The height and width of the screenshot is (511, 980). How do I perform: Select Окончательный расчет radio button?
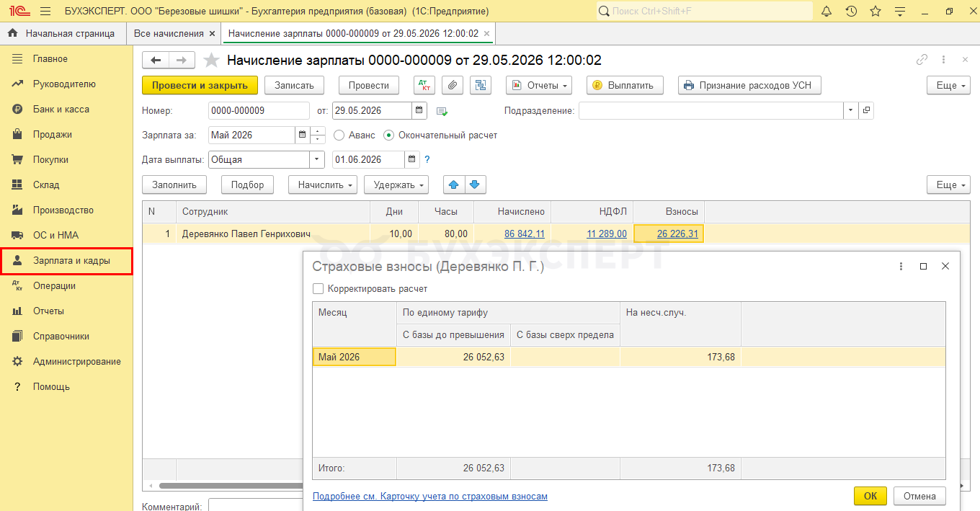(x=389, y=135)
